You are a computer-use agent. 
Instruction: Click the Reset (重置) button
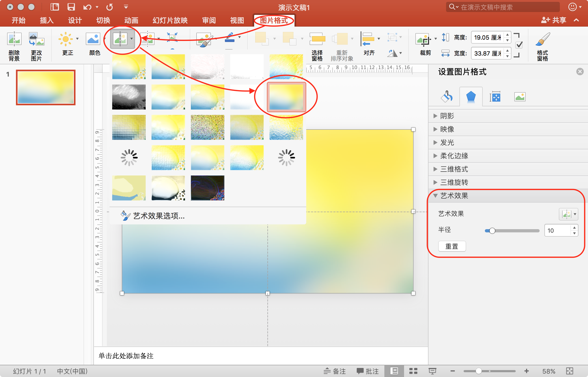(x=452, y=246)
